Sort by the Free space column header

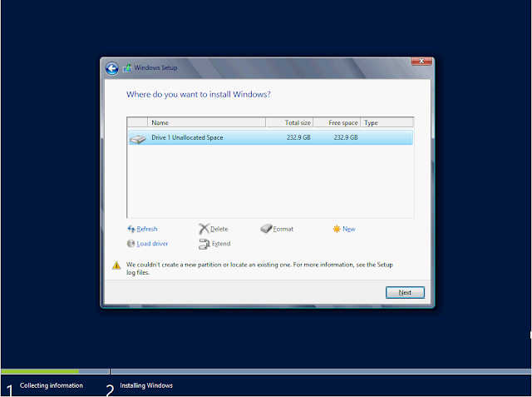[337, 122]
